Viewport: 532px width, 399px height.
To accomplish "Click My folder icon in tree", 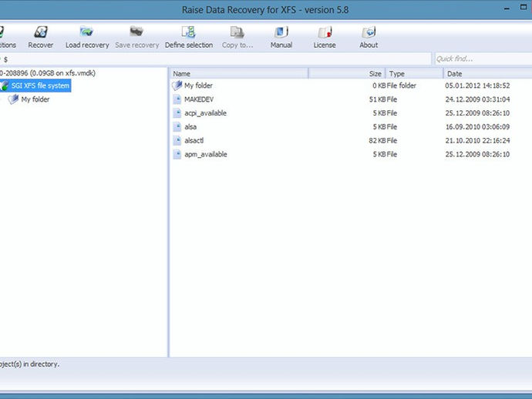I will [x=13, y=99].
